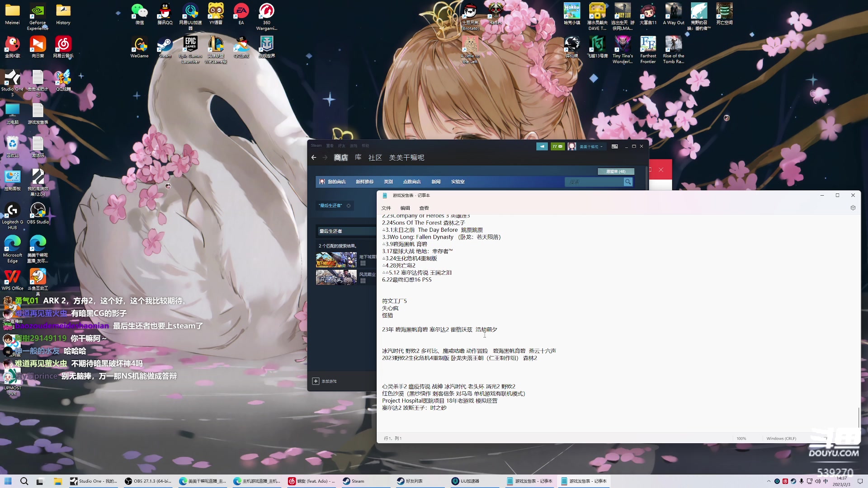Open the Windows Start button
This screenshot has height=488, width=868.
tap(8, 481)
